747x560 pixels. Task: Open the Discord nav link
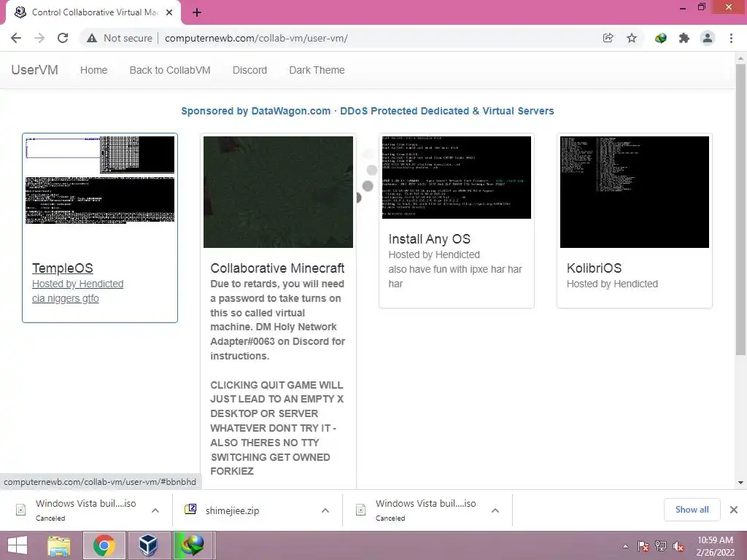[x=249, y=70]
